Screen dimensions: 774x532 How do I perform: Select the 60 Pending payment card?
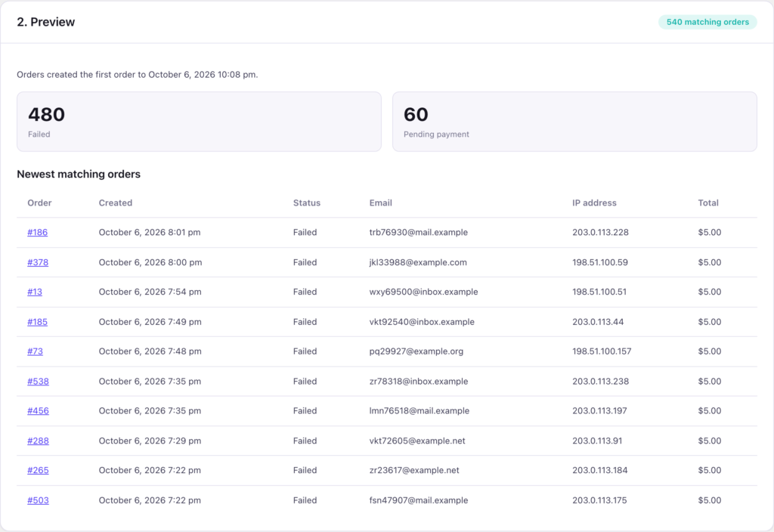574,122
